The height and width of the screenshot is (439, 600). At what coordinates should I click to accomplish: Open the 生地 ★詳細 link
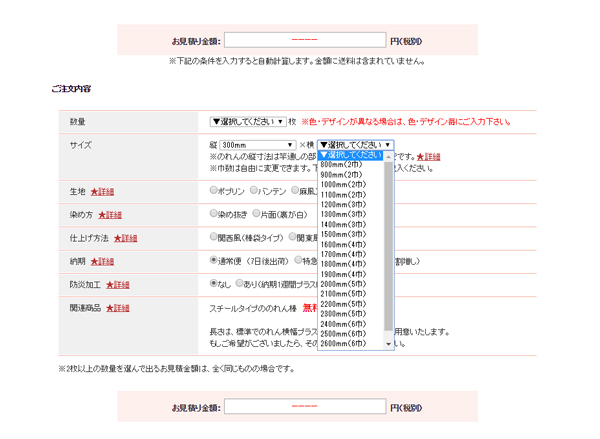[x=102, y=191]
